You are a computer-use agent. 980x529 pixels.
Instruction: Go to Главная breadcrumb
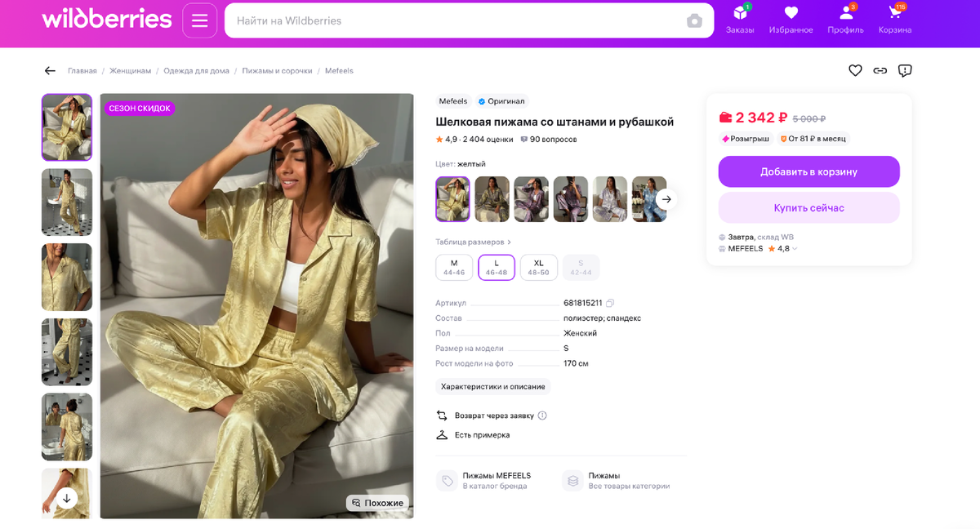[82, 71]
